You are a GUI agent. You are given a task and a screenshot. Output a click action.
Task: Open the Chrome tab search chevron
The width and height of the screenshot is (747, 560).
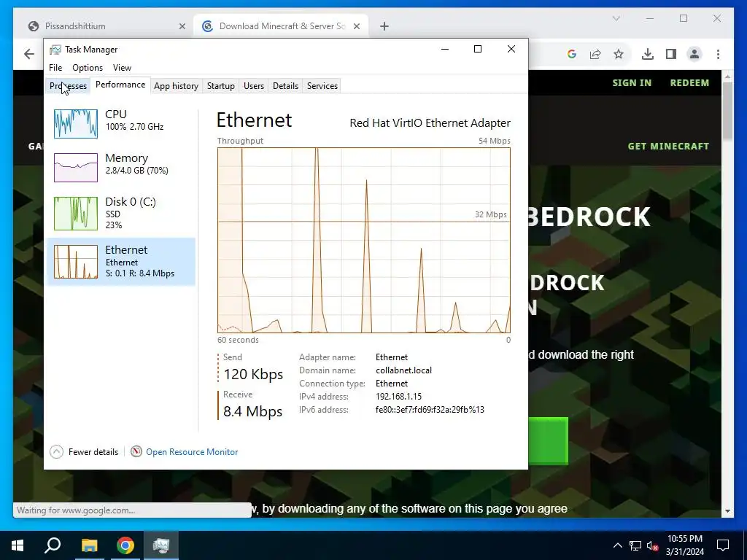tap(616, 18)
